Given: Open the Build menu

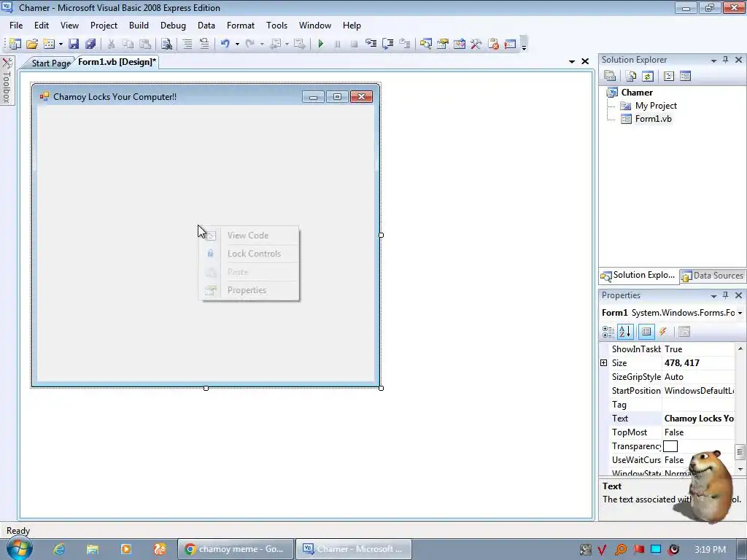Looking at the screenshot, I should click(x=139, y=26).
